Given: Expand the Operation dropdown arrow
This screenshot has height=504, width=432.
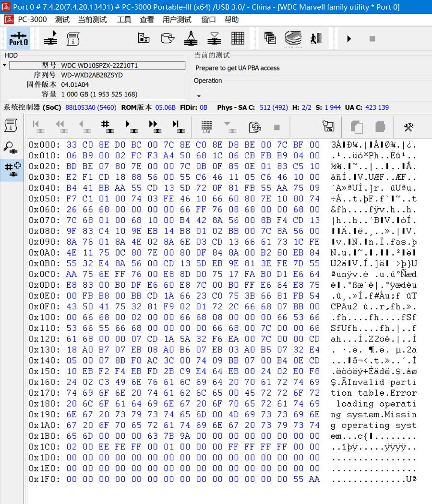Looking at the screenshot, I should 199,96.
